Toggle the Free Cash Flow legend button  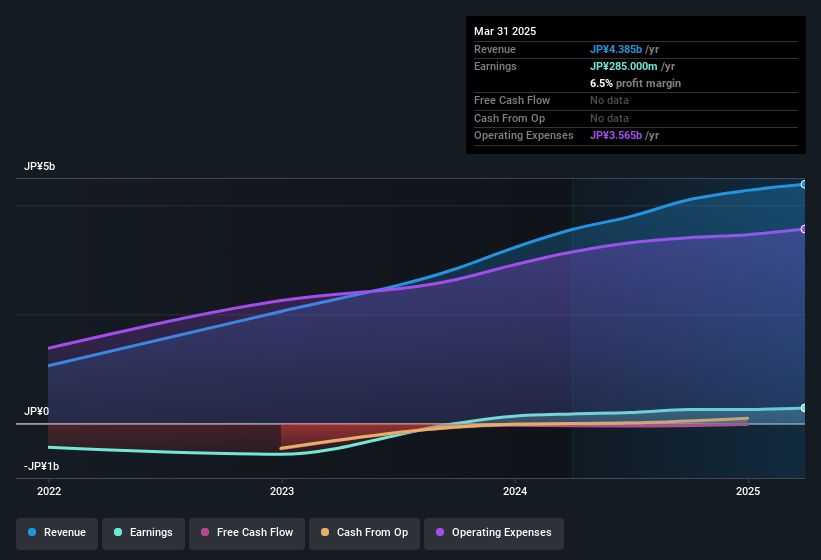(247, 533)
